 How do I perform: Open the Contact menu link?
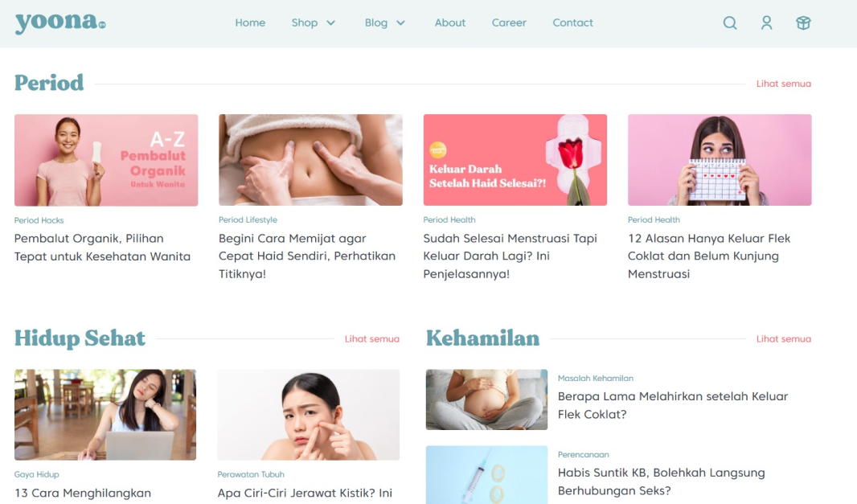572,23
